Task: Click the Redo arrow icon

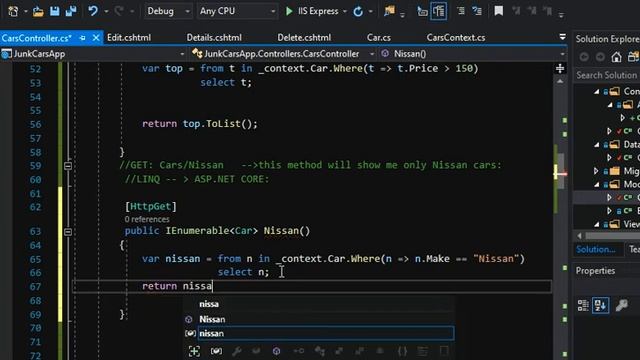Action: tap(119, 11)
